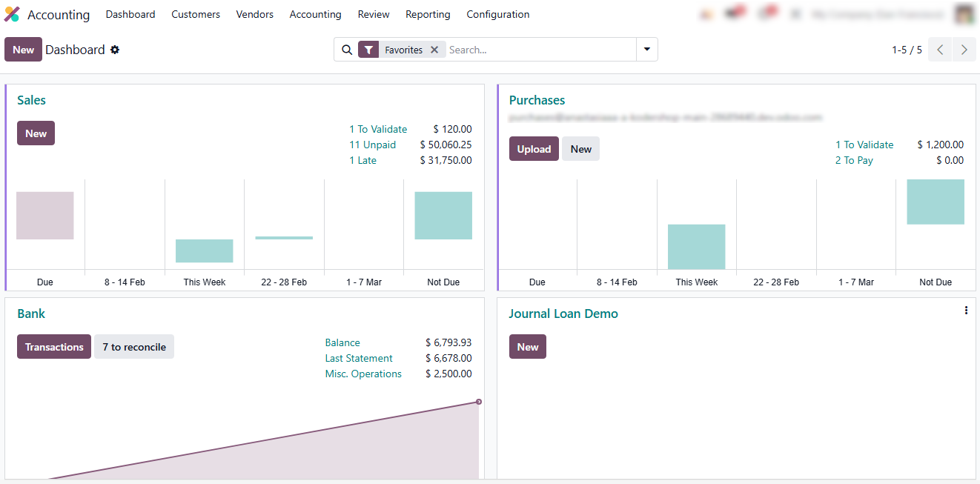Open the Vendors menu

coord(254,14)
